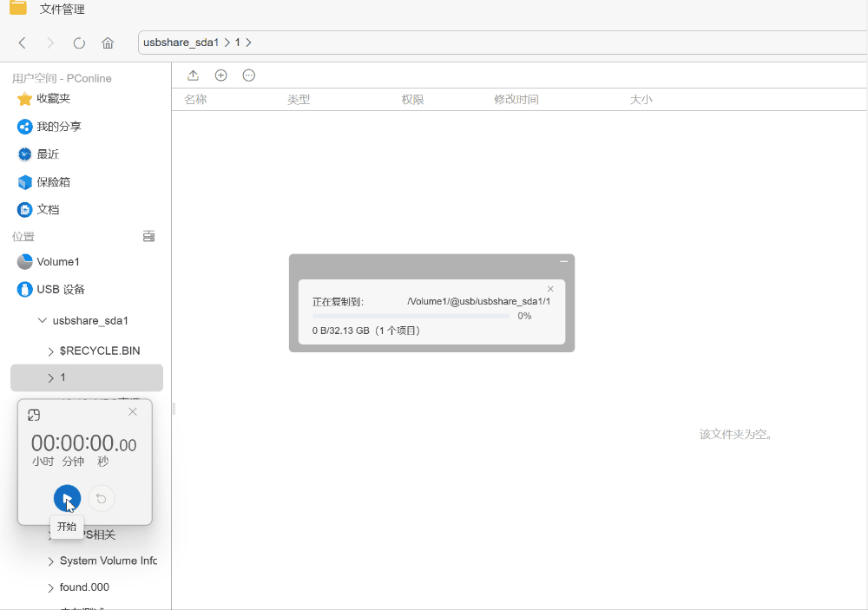Select Volume1 in location list

click(x=57, y=262)
